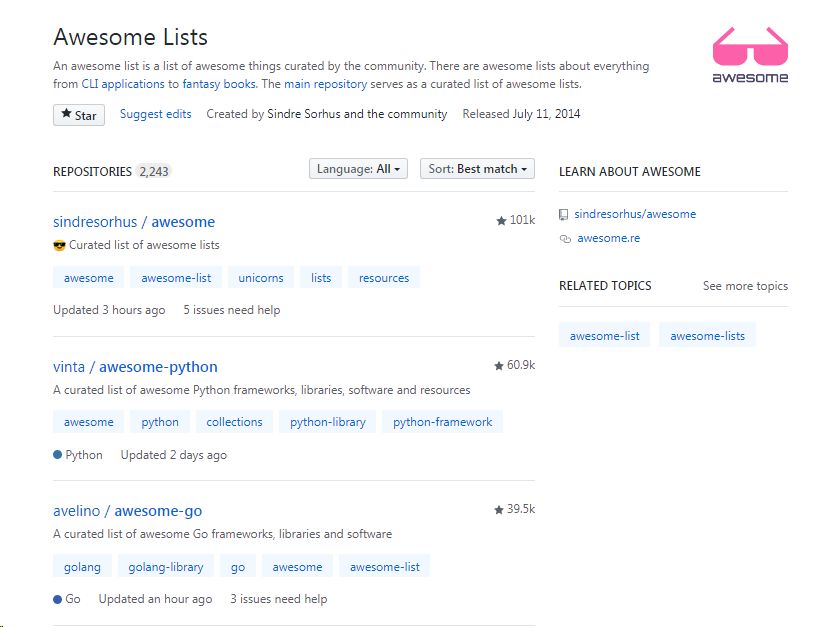Select the go topic tag

tap(238, 567)
